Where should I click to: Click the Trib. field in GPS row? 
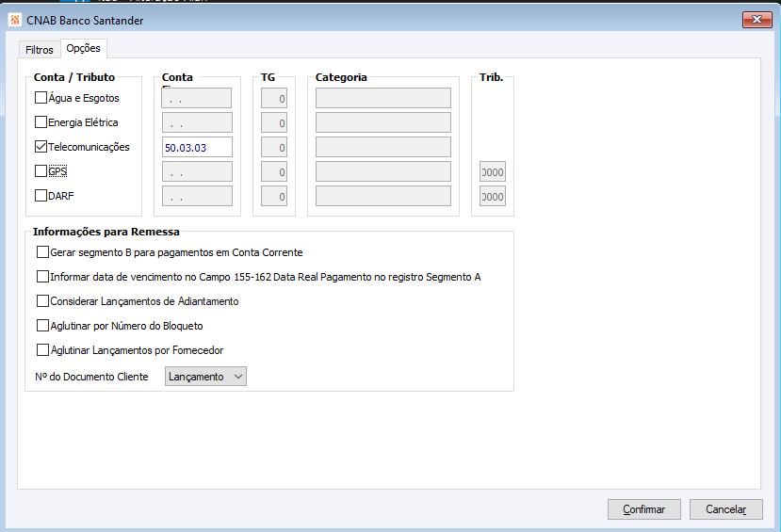click(x=493, y=171)
